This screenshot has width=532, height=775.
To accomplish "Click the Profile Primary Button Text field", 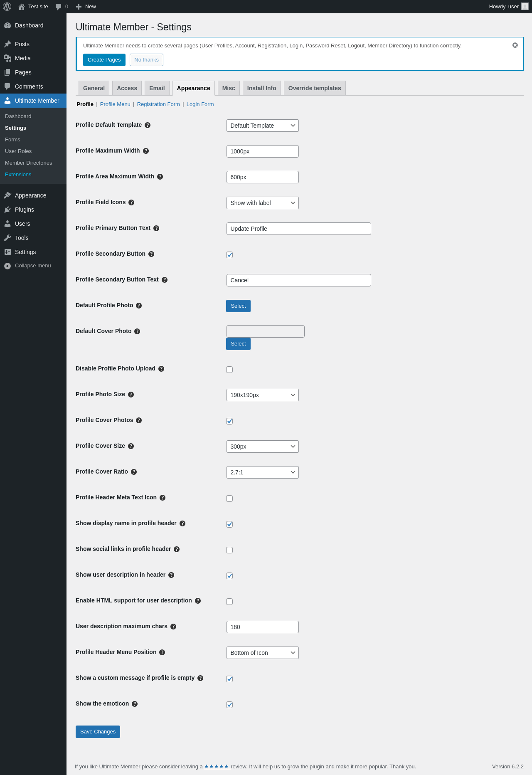I will [x=299, y=229].
